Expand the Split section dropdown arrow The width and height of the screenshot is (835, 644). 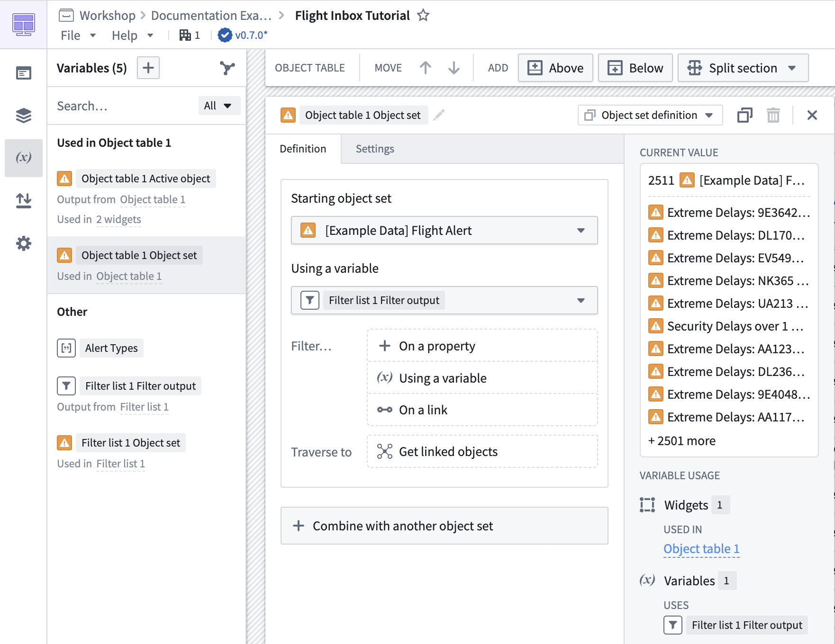click(x=792, y=68)
